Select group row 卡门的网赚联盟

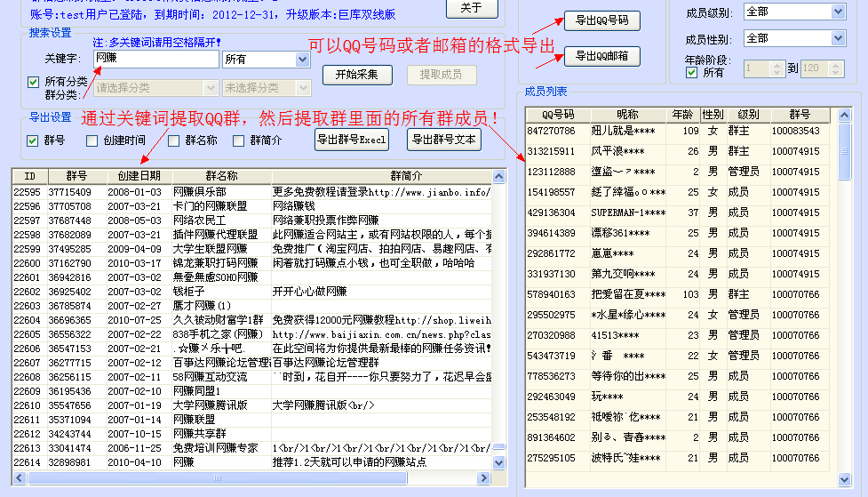pos(252,206)
